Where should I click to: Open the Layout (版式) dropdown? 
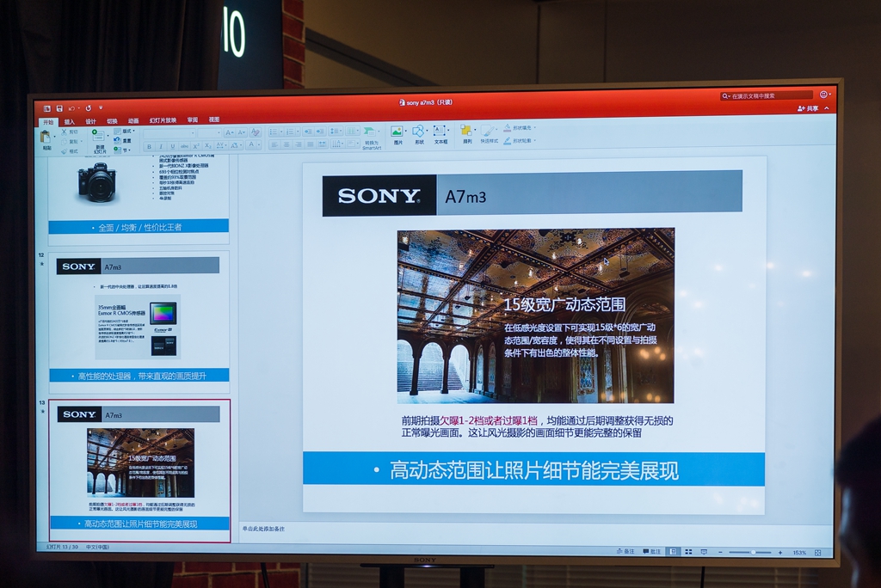125,131
